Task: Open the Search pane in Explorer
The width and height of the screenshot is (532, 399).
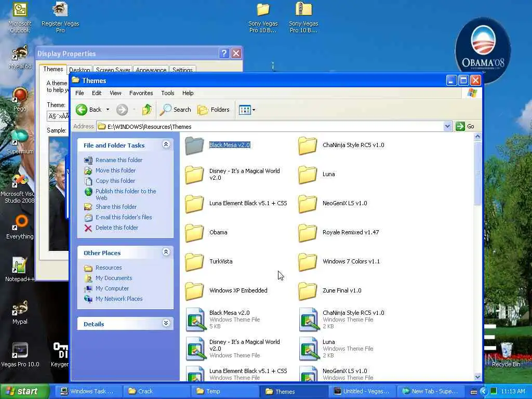Action: [x=176, y=110]
